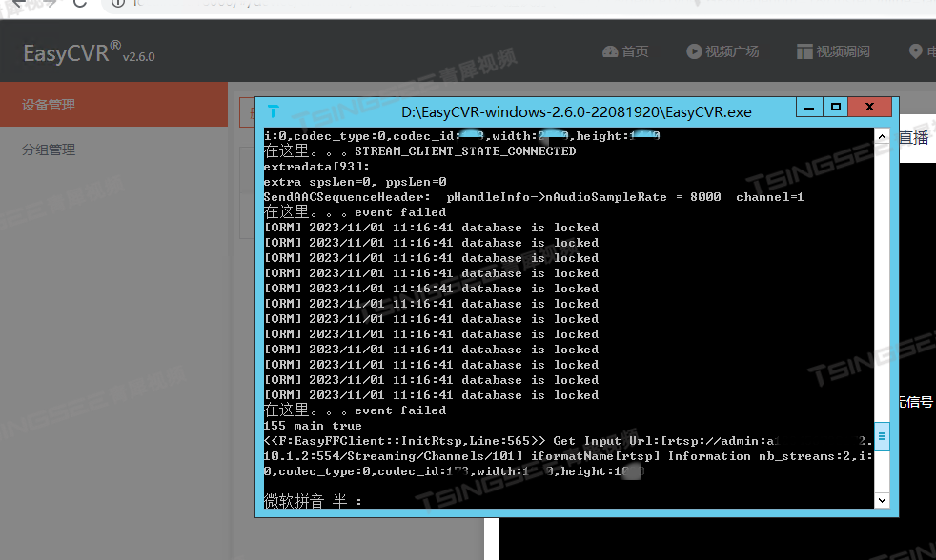The image size is (936, 560).
Task: Click the '155 main true' console line
Action: (x=313, y=426)
